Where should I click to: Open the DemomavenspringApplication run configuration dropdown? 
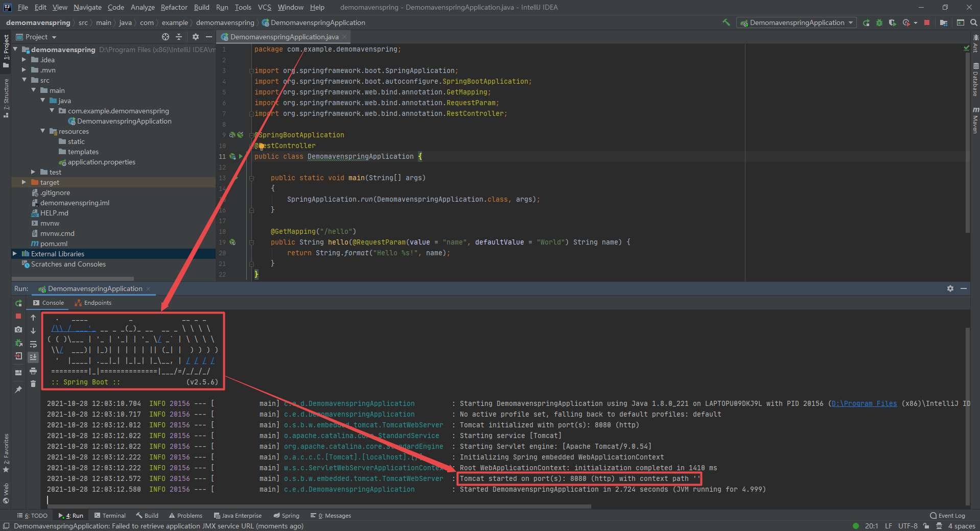coord(797,22)
